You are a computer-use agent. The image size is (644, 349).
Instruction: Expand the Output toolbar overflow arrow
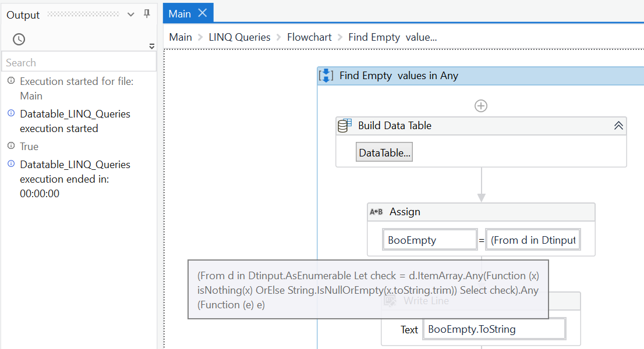click(x=152, y=46)
